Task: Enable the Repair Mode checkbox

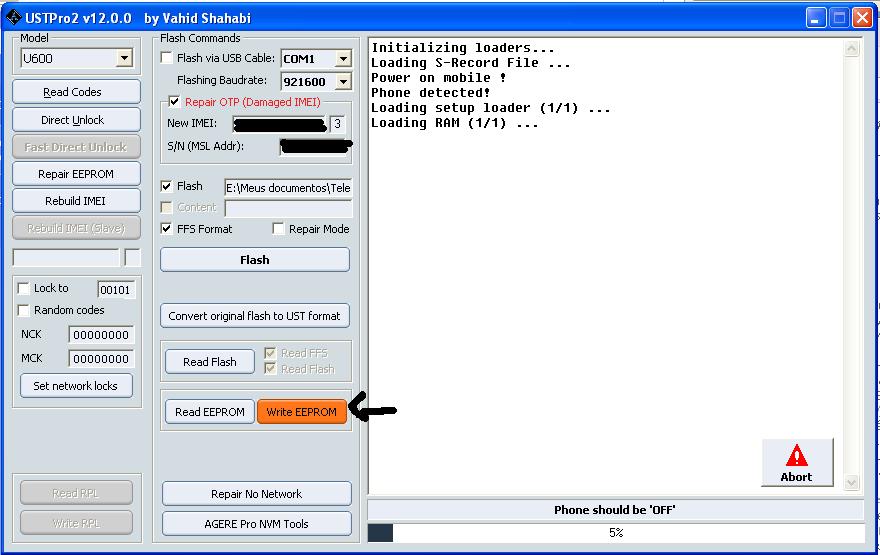Action: [278, 228]
